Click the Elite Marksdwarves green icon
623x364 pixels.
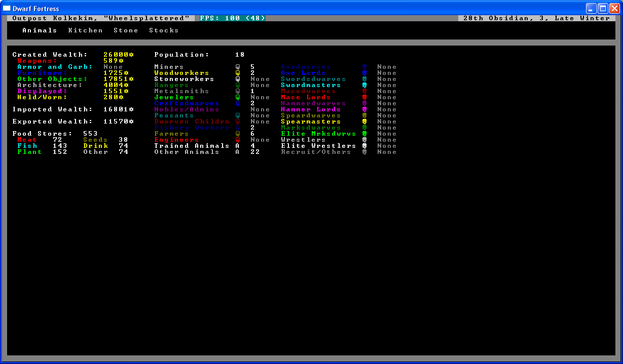(364, 134)
